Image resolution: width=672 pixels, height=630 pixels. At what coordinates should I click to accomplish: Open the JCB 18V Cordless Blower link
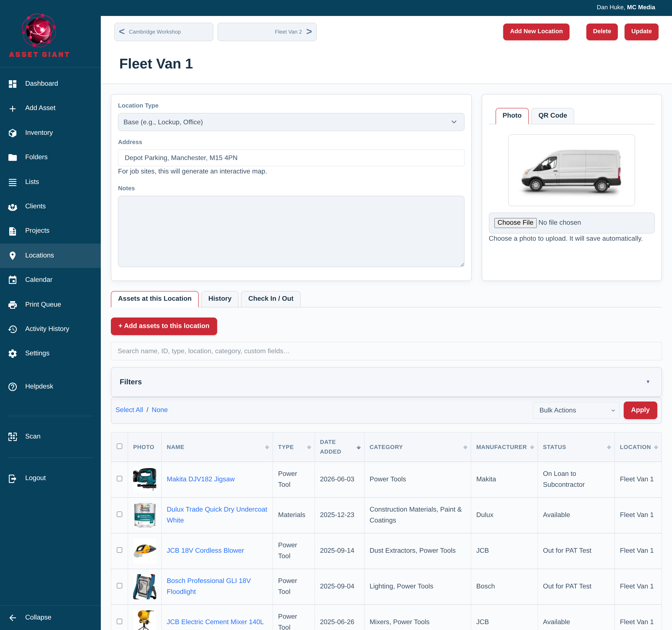pyautogui.click(x=205, y=551)
